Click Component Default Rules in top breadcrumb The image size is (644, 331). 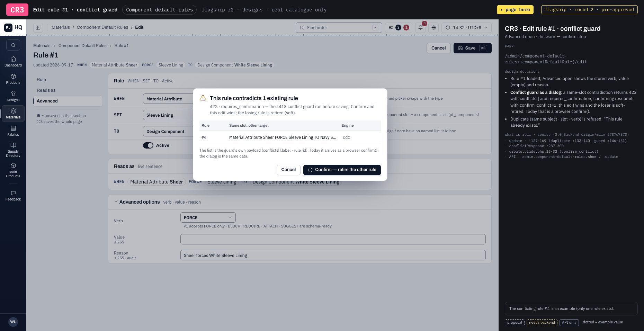click(x=102, y=27)
